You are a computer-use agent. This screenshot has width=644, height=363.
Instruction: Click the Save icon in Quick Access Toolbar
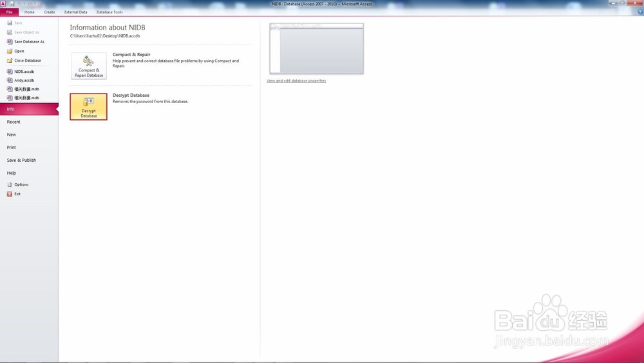coord(12,4)
